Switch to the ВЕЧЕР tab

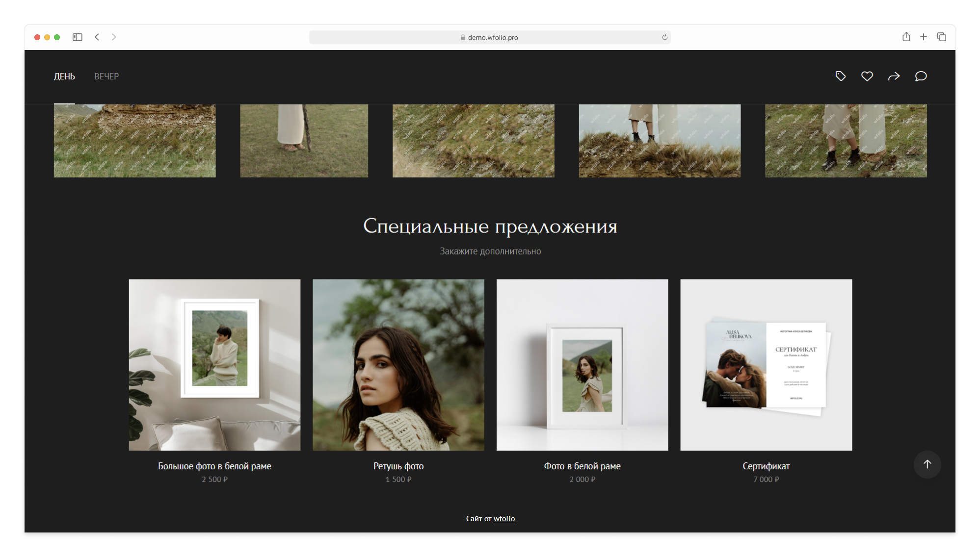coord(106,76)
